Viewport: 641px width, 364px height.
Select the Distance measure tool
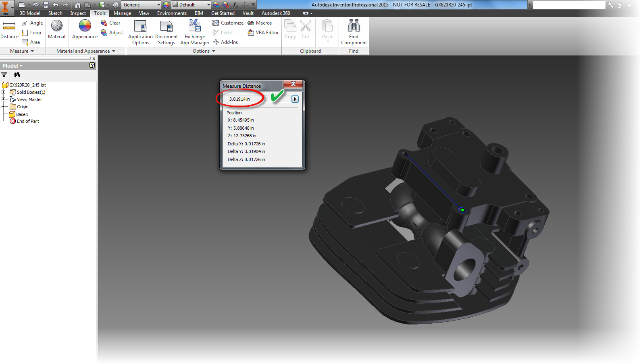(9, 30)
